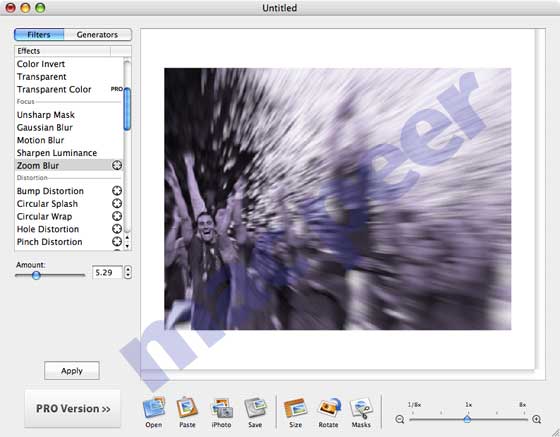
Task: Select the Zoom Blur filter
Action: [69, 165]
